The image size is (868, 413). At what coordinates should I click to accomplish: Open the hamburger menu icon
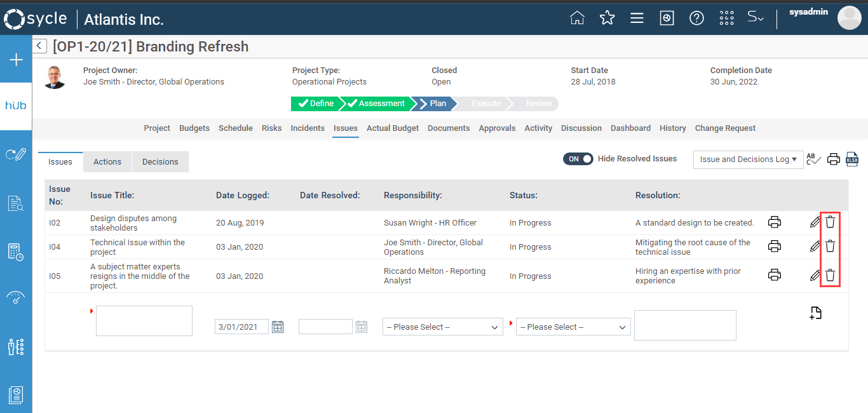[x=637, y=18]
